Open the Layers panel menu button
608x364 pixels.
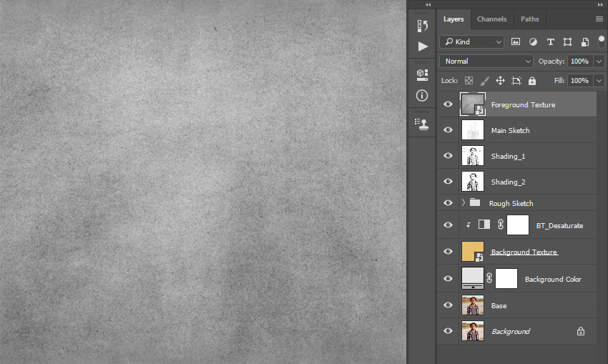599,19
